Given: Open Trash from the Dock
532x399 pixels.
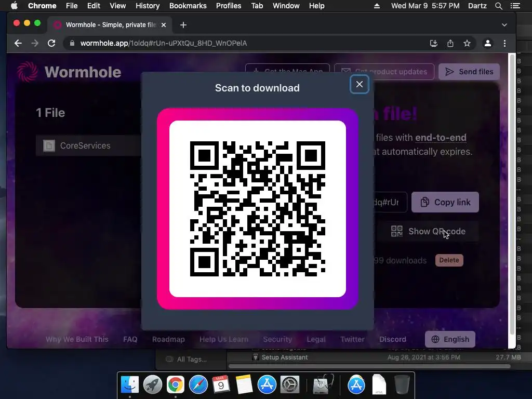Looking at the screenshot, I should pos(402,385).
